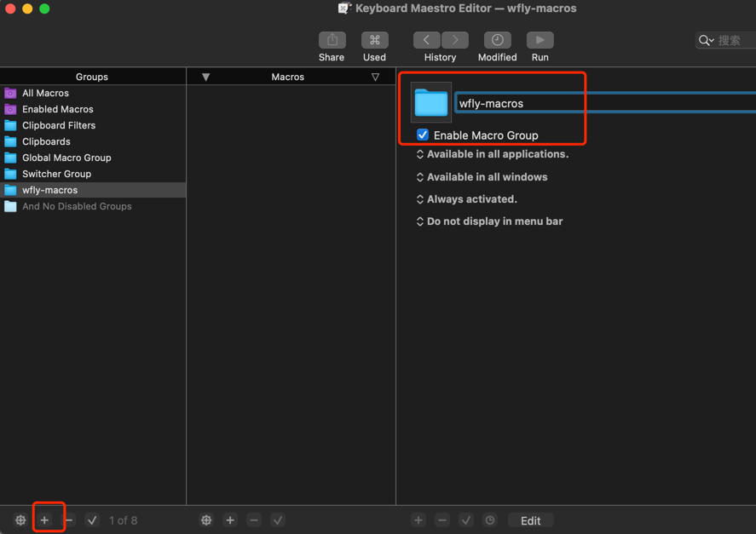Screen dimensions: 756x534
Task: Click the Edit button
Action: 530,520
